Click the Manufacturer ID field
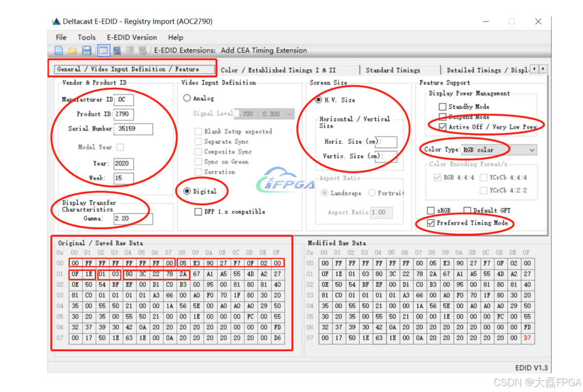 point(124,100)
